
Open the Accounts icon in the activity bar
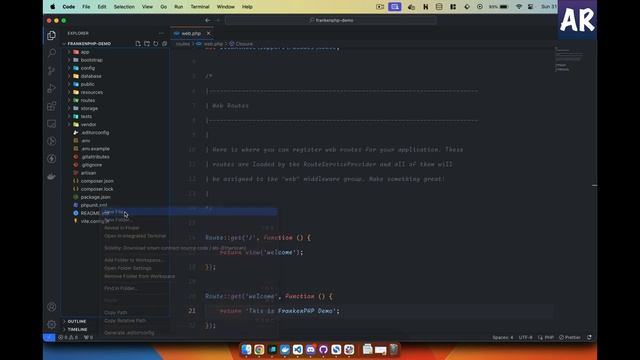pos(51,307)
